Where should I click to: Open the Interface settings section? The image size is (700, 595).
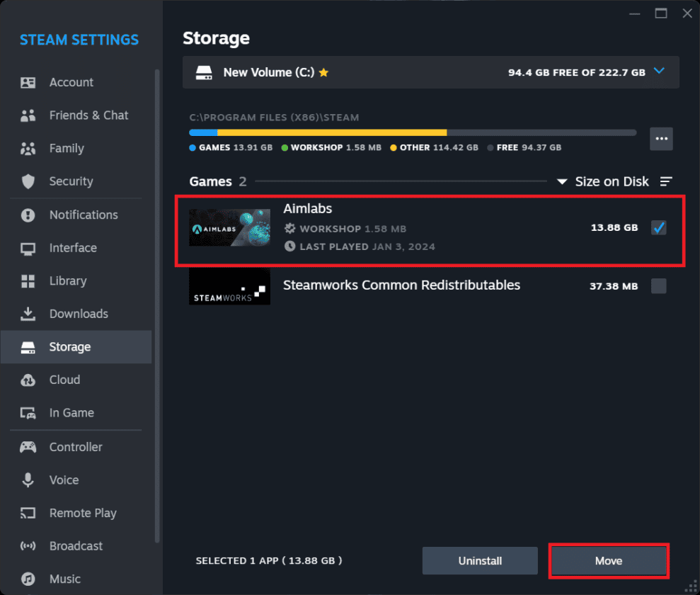point(73,248)
